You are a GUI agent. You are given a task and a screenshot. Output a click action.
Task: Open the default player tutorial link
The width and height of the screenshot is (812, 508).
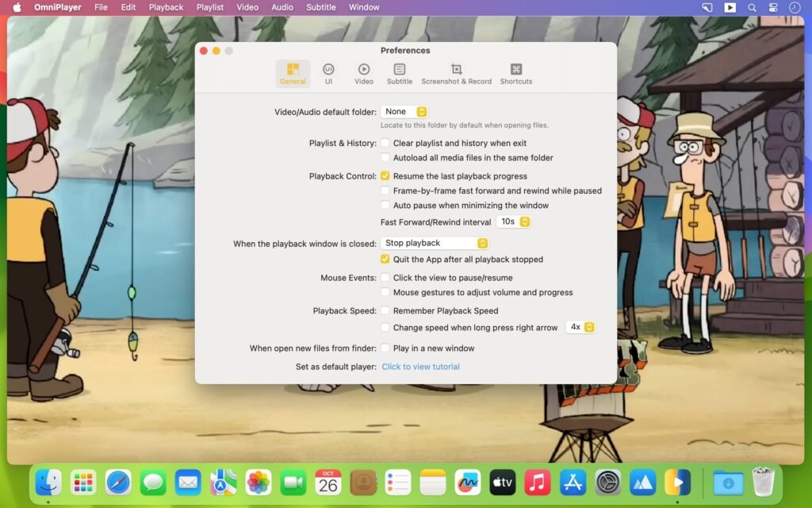click(x=420, y=367)
